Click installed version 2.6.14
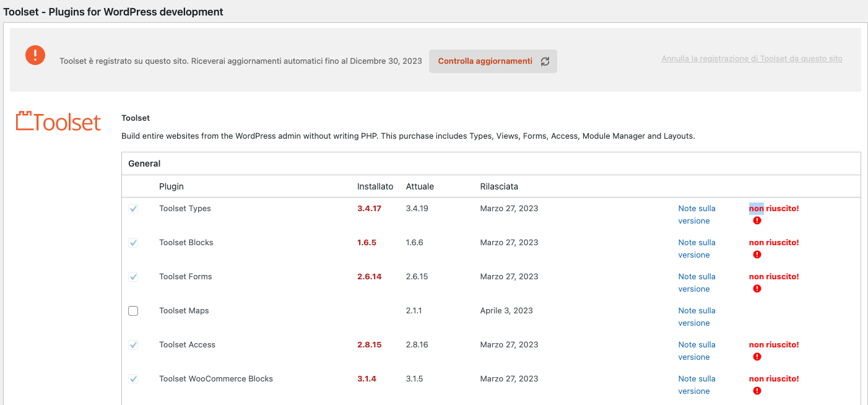 click(370, 277)
